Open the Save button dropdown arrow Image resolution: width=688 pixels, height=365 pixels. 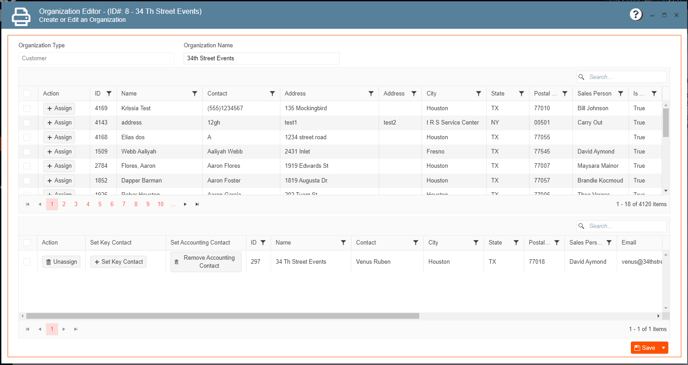(x=663, y=348)
